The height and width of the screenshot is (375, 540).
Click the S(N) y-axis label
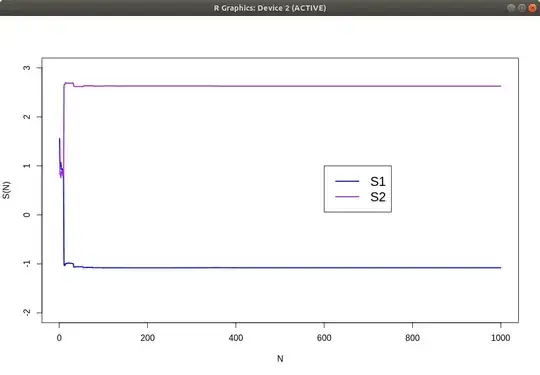click(x=6, y=190)
